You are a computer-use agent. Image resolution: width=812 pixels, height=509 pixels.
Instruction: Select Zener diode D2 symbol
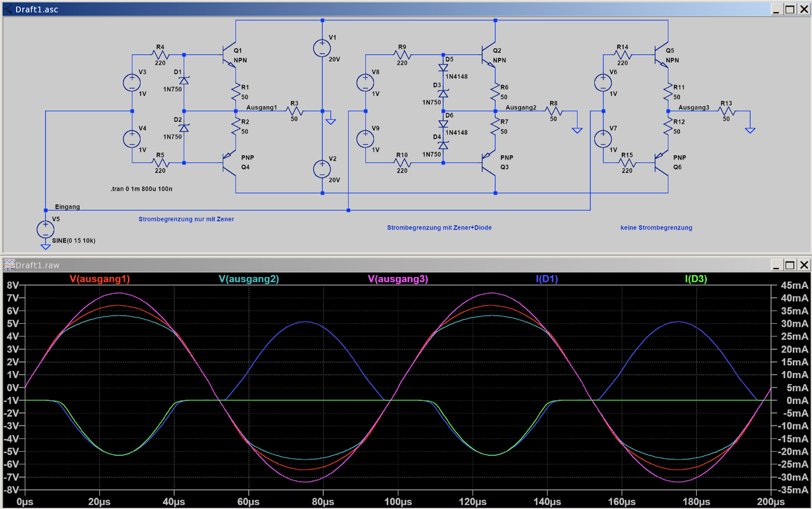click(x=184, y=128)
